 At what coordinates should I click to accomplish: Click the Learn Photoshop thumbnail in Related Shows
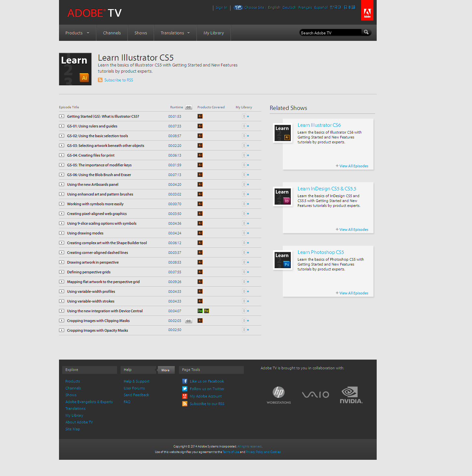[x=282, y=260]
